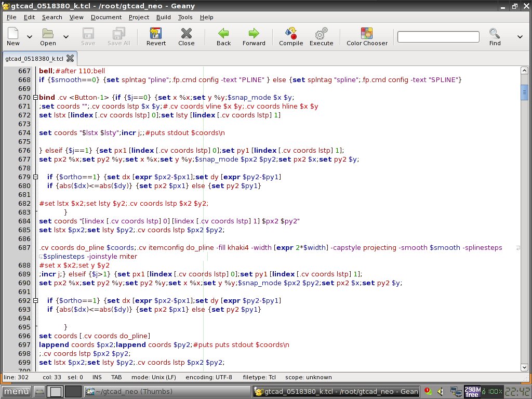The image size is (532, 399).
Task: Click the 'khaki4' word on line 687
Action: pyautogui.click(x=237, y=248)
